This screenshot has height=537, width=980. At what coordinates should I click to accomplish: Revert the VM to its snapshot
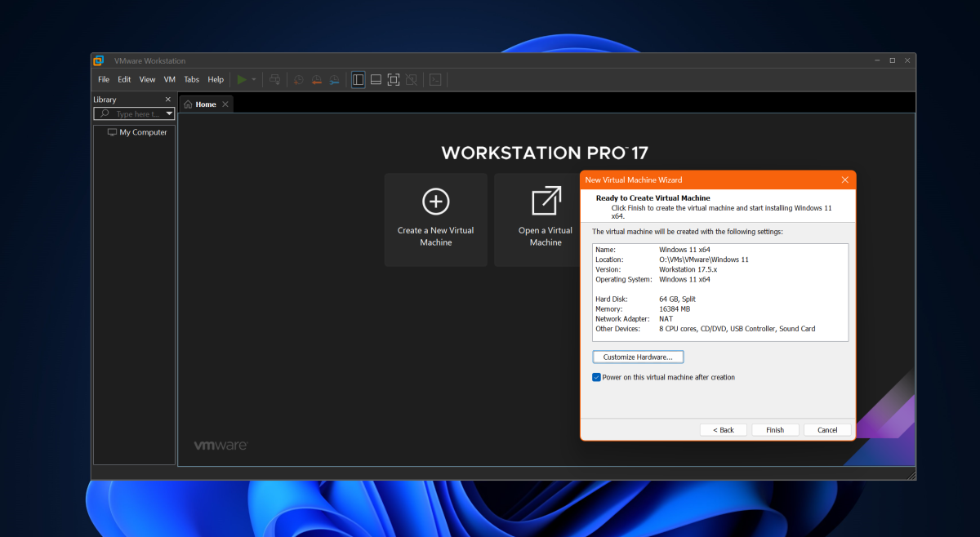click(316, 79)
